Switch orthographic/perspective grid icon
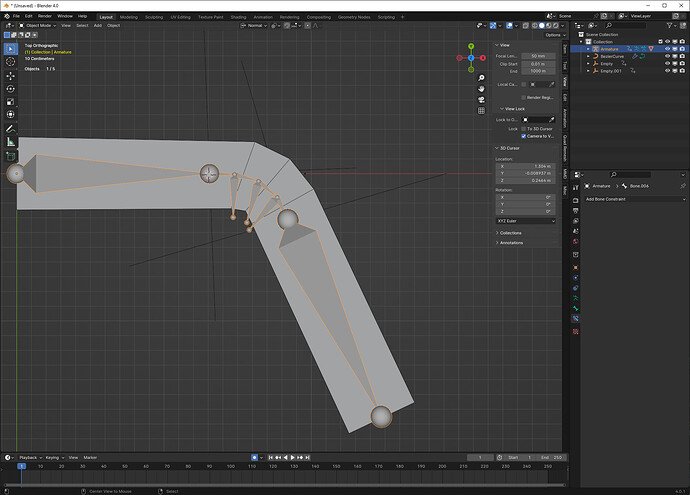The image size is (690, 495). tap(481, 111)
